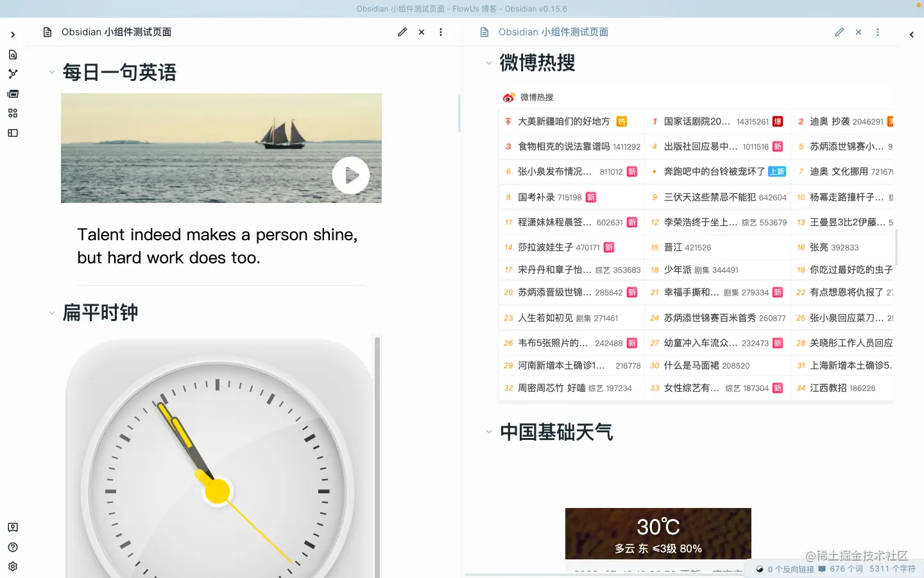Click right pane document icon
Viewport: 924px width, 578px height.
pos(484,32)
